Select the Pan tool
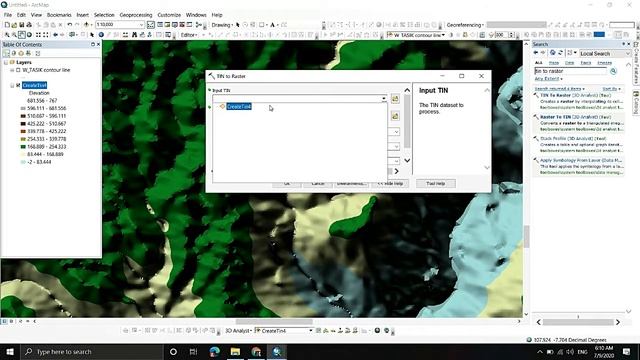This screenshot has width=640, height=360. click(22, 35)
